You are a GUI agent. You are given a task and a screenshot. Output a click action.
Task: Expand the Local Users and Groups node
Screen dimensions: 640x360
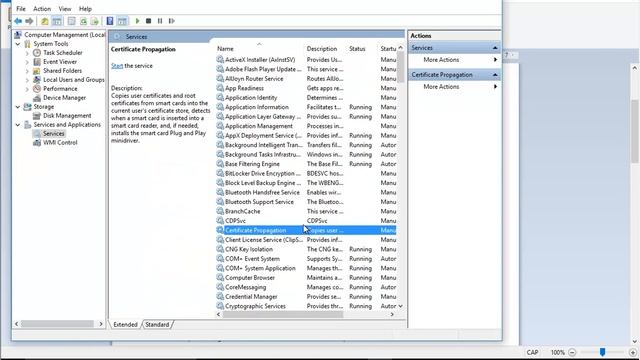pyautogui.click(x=27, y=80)
